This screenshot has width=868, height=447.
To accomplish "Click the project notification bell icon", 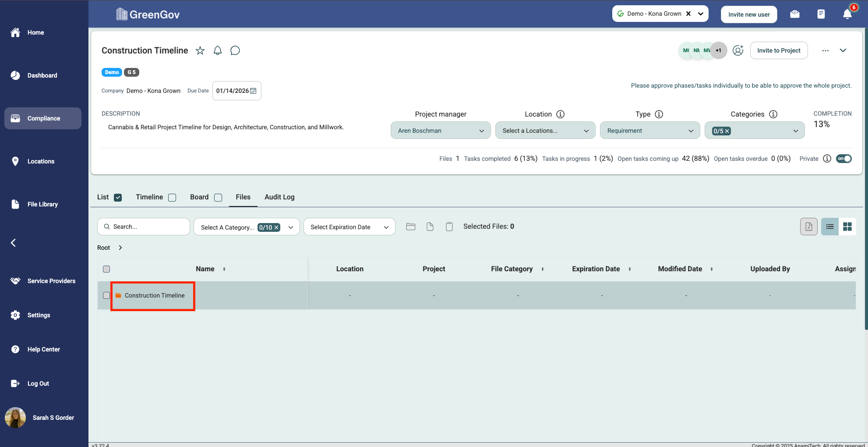I will (x=218, y=50).
